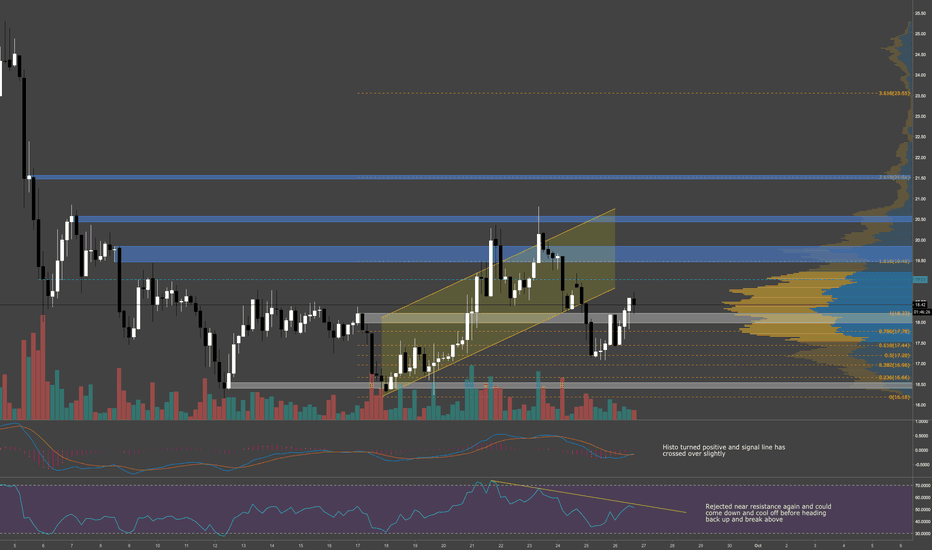Select the 2.618(21.51) Fibonacci level label

[894, 177]
